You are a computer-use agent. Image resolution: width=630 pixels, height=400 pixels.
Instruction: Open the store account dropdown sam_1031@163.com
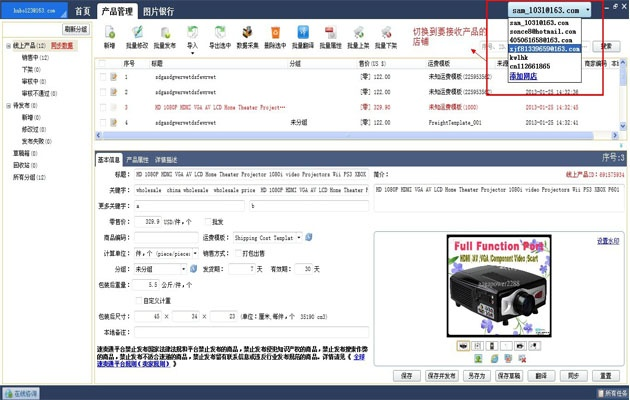click(549, 10)
